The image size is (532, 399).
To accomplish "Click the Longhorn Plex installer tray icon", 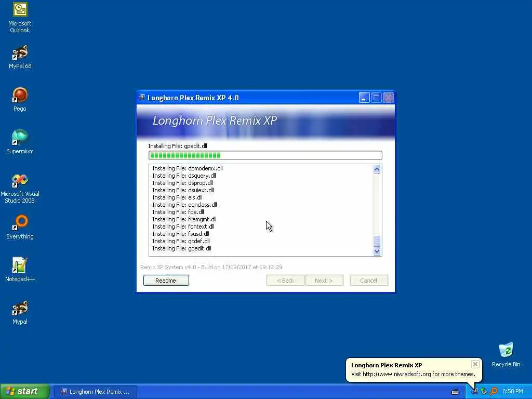I will point(474,392).
